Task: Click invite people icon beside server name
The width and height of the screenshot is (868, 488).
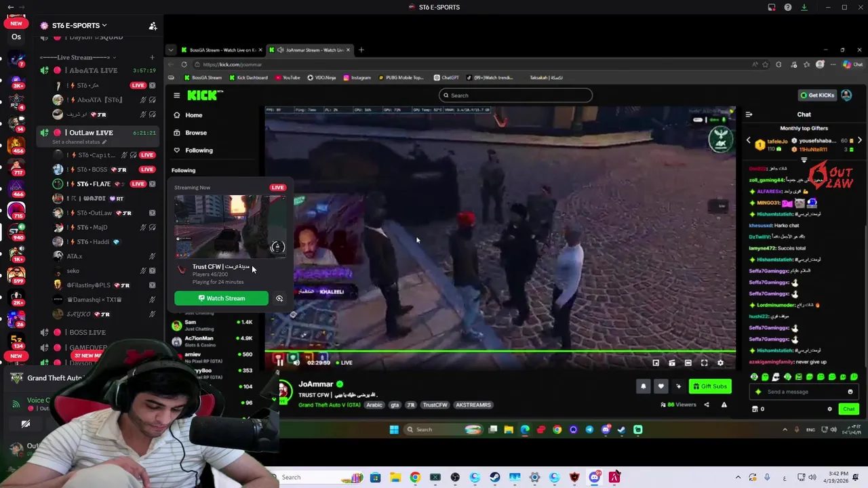Action: (153, 26)
